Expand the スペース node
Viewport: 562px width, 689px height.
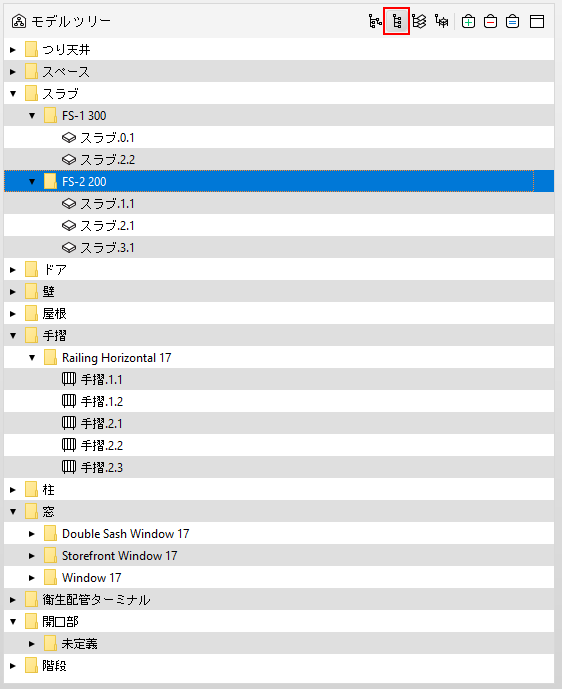tap(13, 72)
